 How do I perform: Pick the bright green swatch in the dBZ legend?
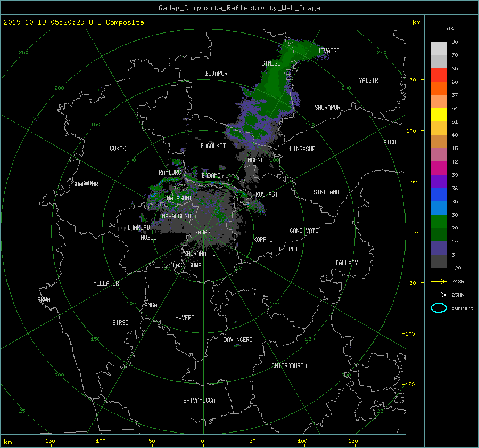(x=439, y=222)
